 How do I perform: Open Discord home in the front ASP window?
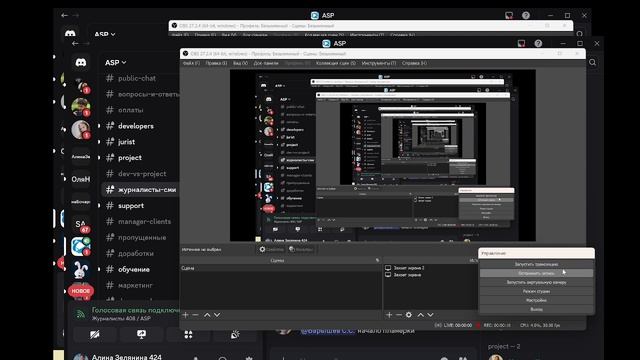81,62
